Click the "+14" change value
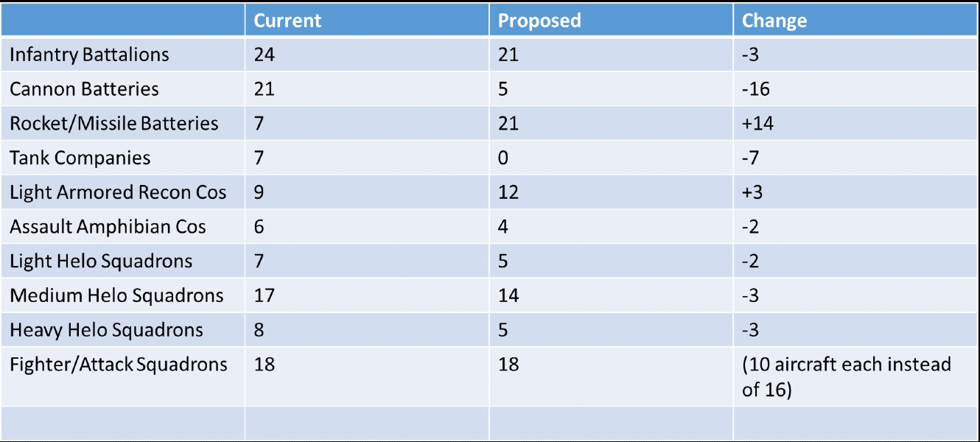 [x=757, y=124]
